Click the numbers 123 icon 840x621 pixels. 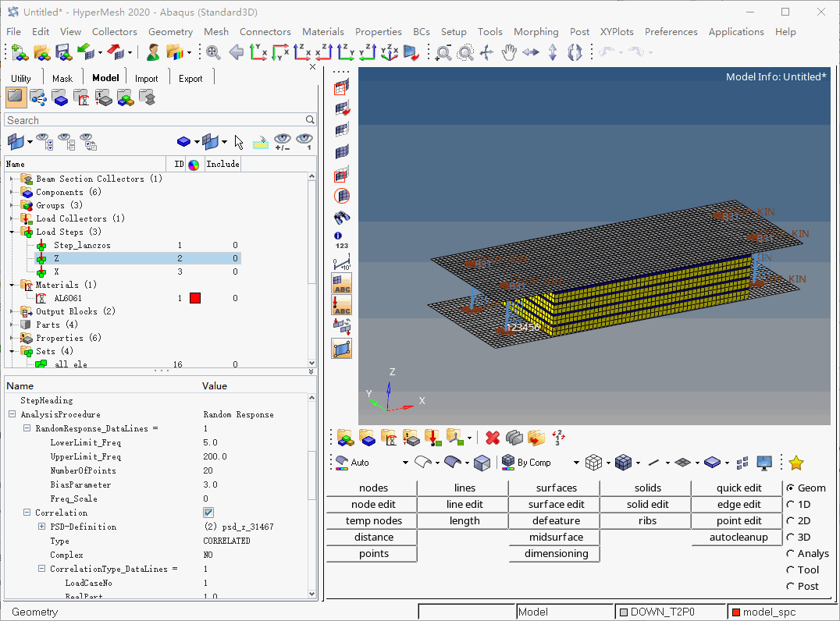click(x=342, y=240)
